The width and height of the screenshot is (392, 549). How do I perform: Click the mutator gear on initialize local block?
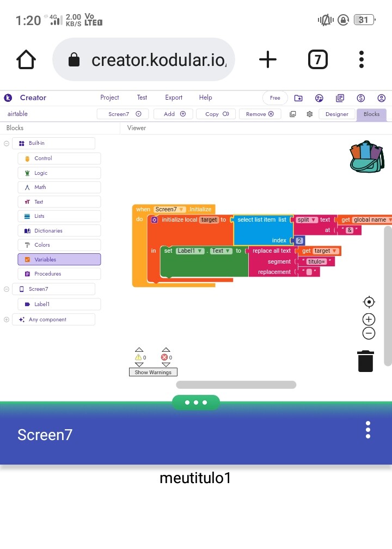tap(155, 220)
